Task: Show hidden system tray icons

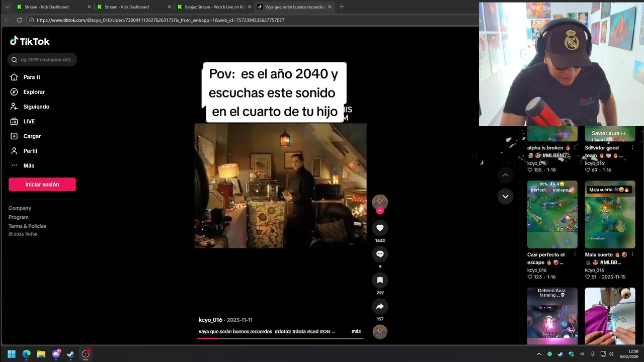Action: click(539, 354)
